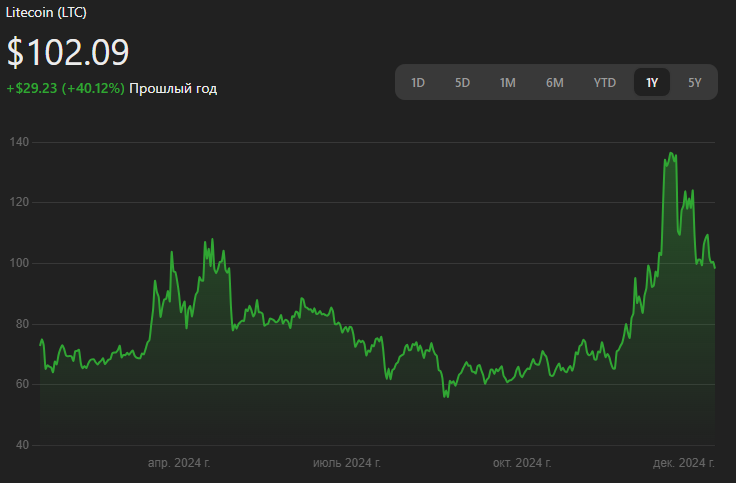Click the highest price peak on chart
The width and height of the screenshot is (736, 483).
pos(671,153)
